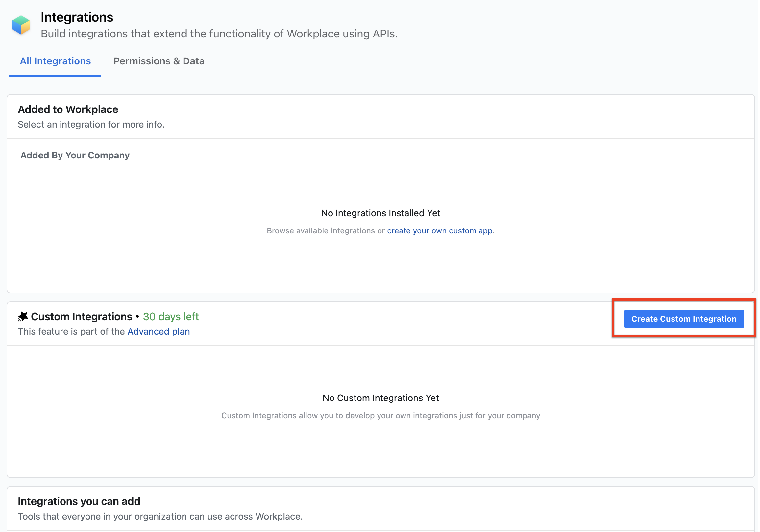Click the Custom Integrations section label
760x532 pixels.
(x=82, y=317)
